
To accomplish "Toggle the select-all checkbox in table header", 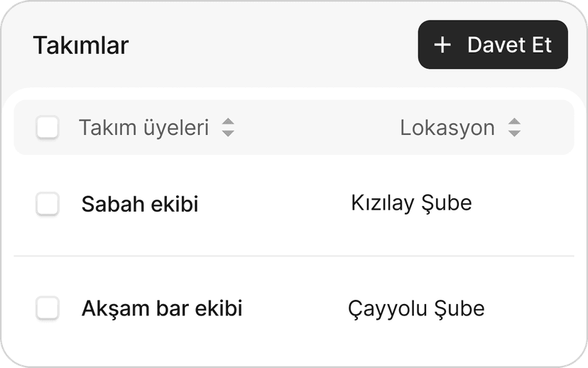I will (x=48, y=128).
